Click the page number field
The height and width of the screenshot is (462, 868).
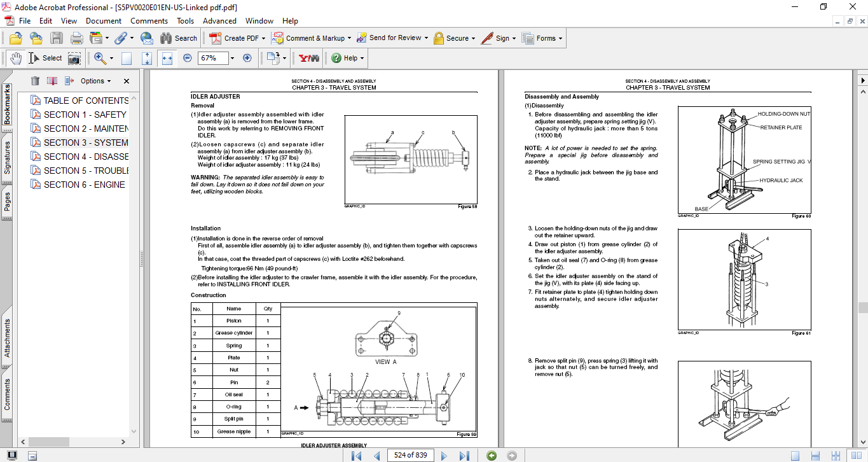pos(411,456)
